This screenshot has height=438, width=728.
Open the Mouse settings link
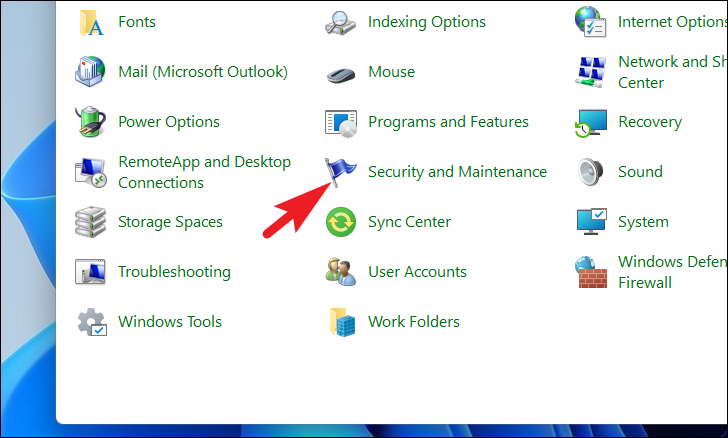tap(391, 72)
